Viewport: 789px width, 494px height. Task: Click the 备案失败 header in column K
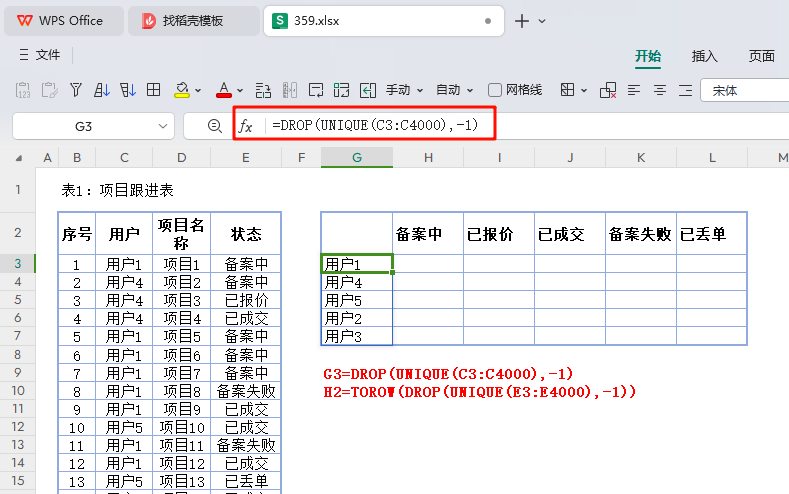641,233
